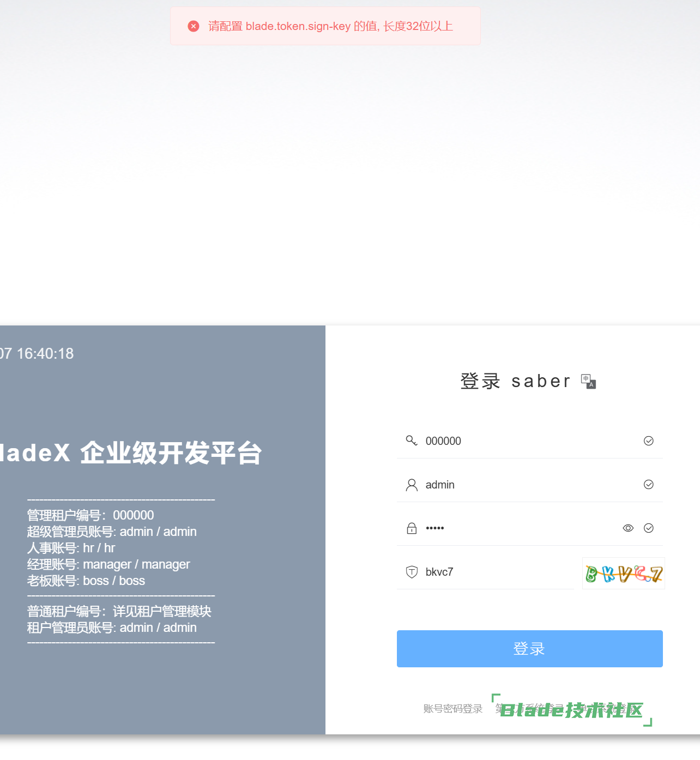Click the user icon beside admin username

click(x=412, y=485)
